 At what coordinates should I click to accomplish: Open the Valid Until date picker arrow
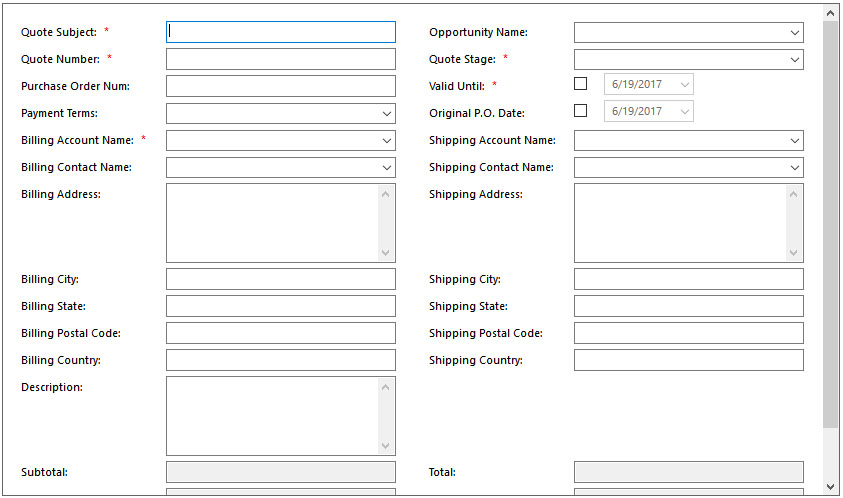click(685, 85)
